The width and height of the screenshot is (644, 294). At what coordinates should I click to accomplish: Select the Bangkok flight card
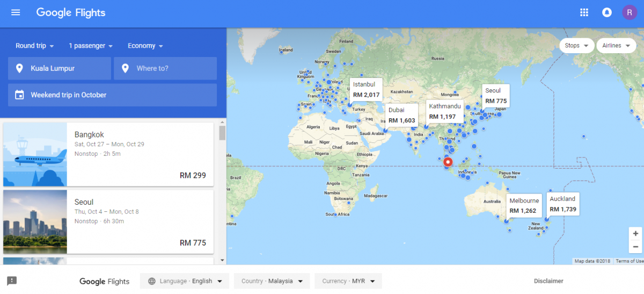tap(108, 154)
